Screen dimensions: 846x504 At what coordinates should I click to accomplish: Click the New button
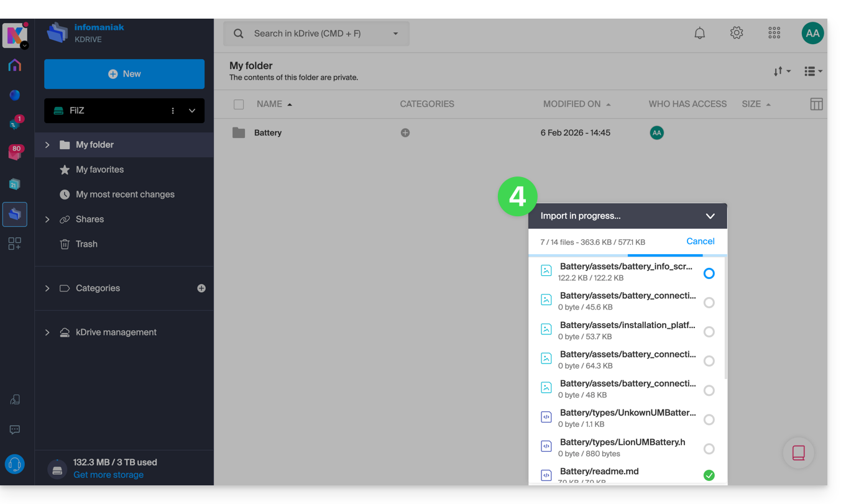[x=124, y=74]
